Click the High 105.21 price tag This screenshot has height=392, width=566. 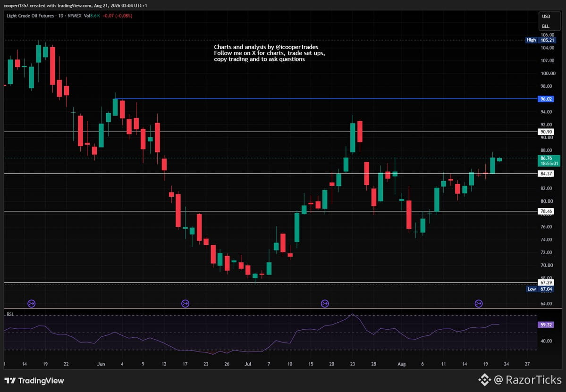[540, 40]
